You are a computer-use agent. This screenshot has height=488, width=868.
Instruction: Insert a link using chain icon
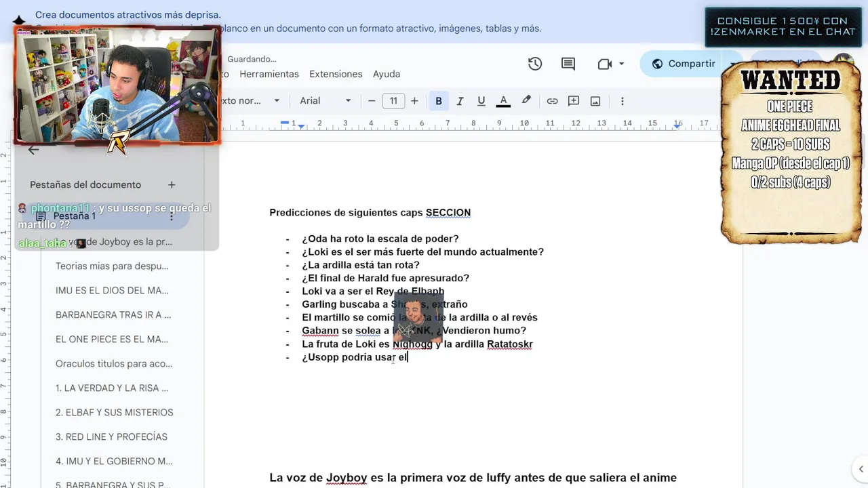coord(552,101)
